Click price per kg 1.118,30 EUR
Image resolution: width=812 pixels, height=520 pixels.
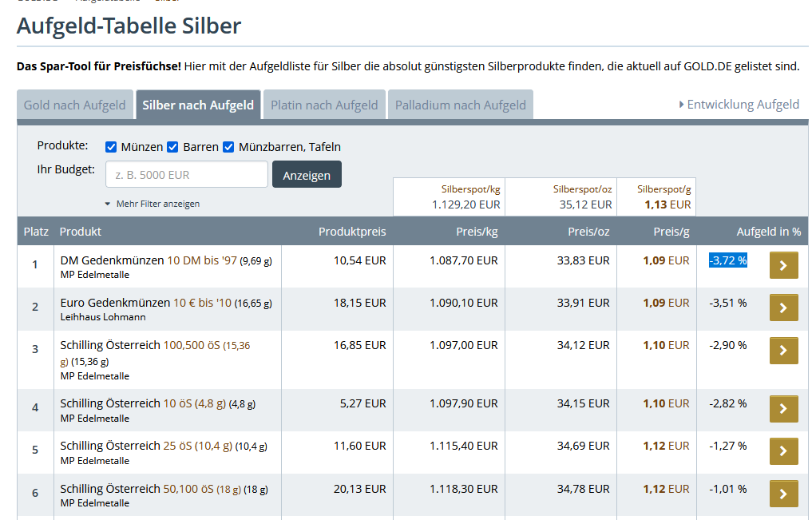click(463, 489)
